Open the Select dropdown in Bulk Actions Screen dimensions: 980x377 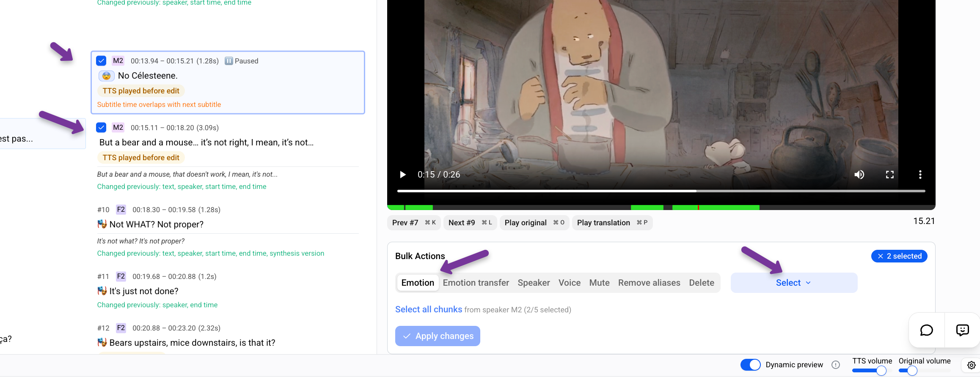[x=794, y=283]
